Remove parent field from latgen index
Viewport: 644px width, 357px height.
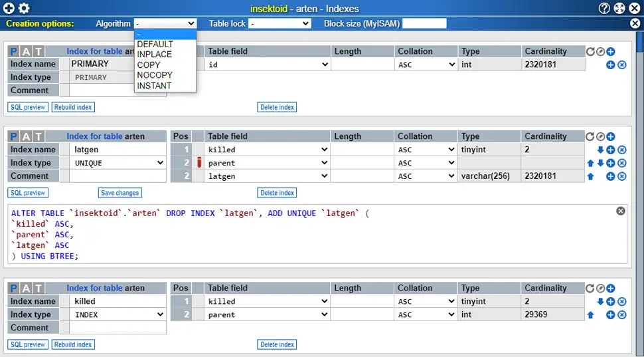622,163
